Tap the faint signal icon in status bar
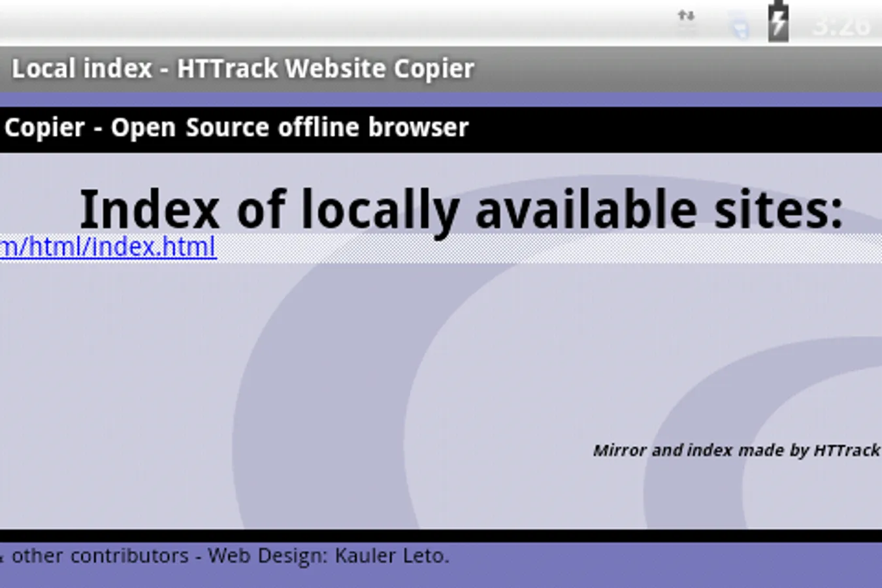 pos(738,26)
